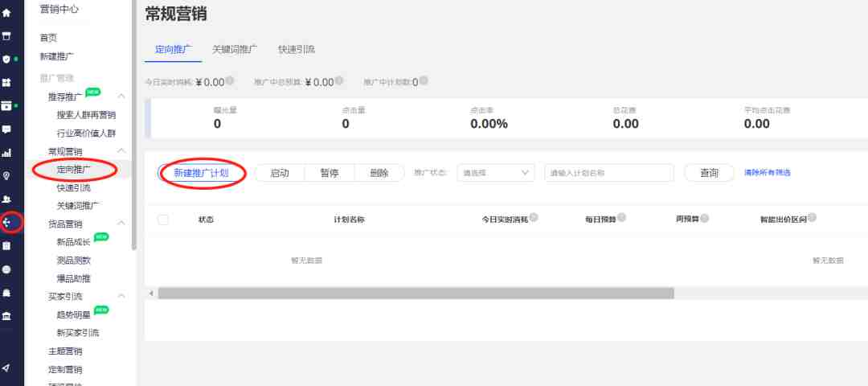
Task: Collapse the 货品营销 menu section
Action: [x=122, y=224]
